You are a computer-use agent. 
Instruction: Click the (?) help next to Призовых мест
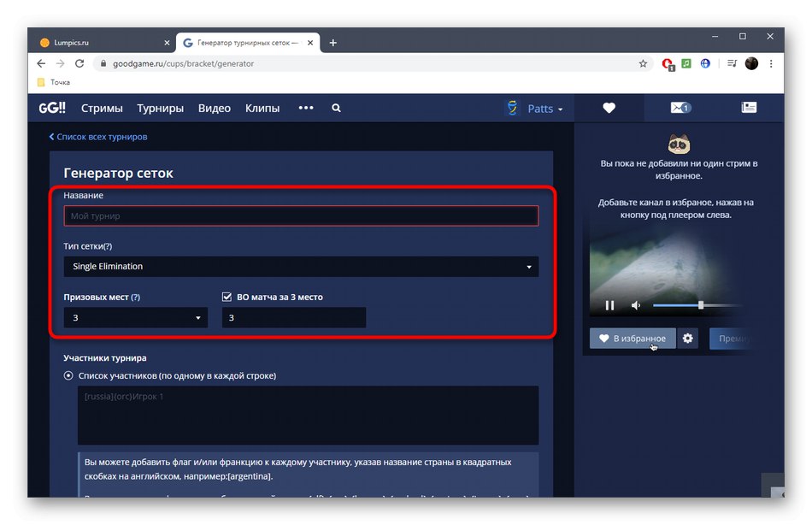click(135, 297)
